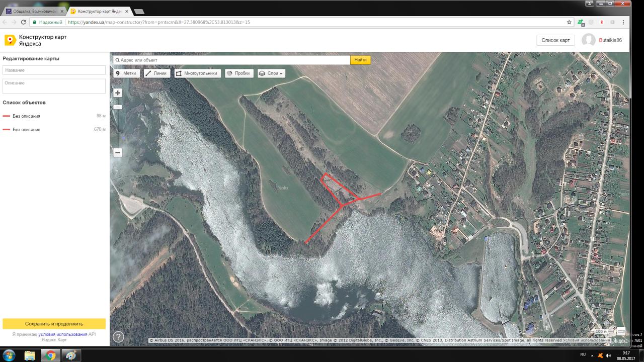Choose the Многоугольники polygon tool
This screenshot has height=362, width=644.
(197, 73)
